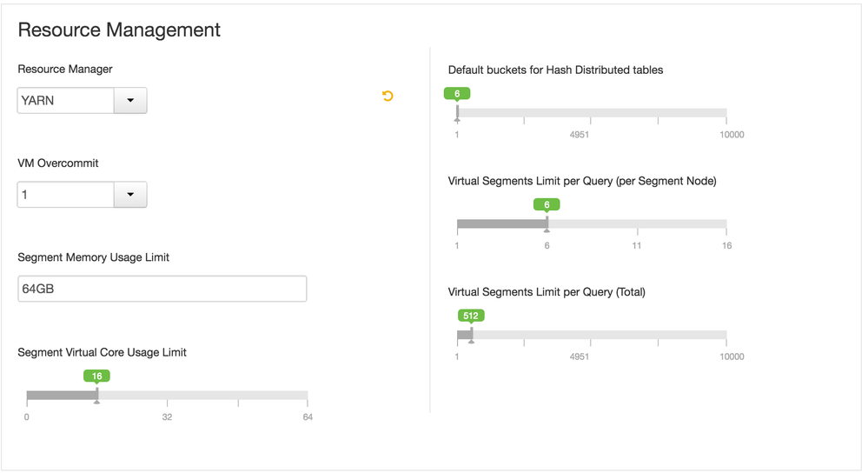Click the Default buckets slider handle
The width and height of the screenshot is (868, 473).
click(x=457, y=114)
